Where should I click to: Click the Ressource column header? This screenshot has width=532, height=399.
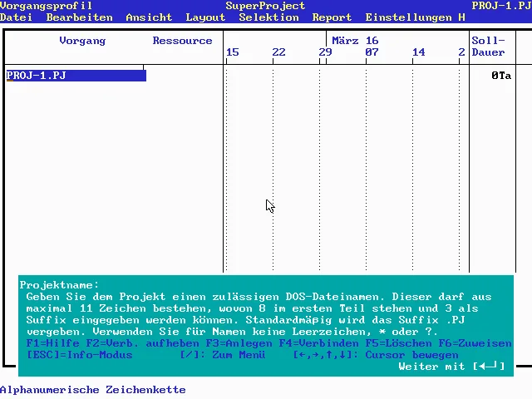(182, 41)
